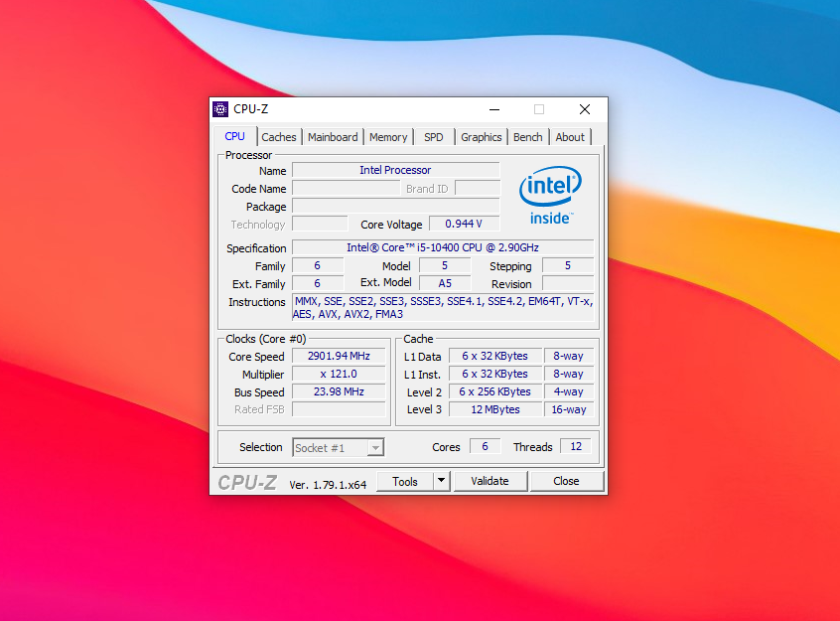840x621 pixels.
Task: Click the Bus Speed value 23.98 MHz
Action: coord(339,392)
